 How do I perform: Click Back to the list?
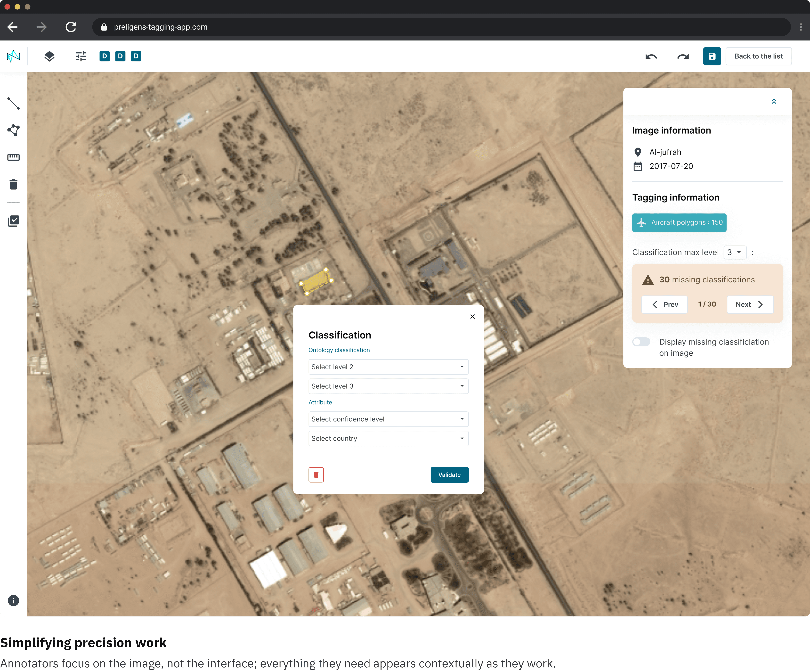click(758, 56)
